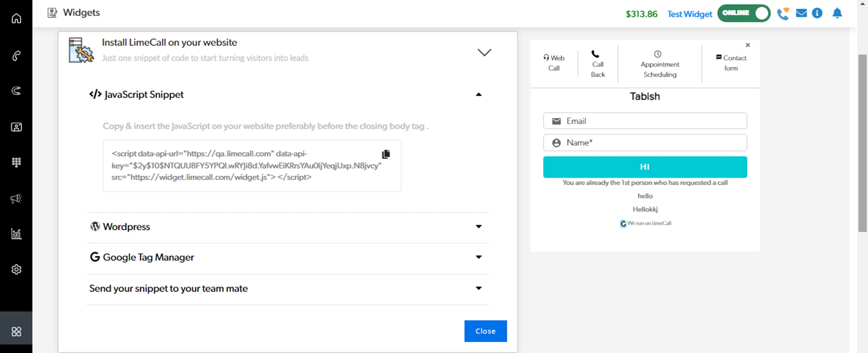Screen dimensions: 868x353
Task: Toggle the ONLINE status switch
Action: point(743,13)
